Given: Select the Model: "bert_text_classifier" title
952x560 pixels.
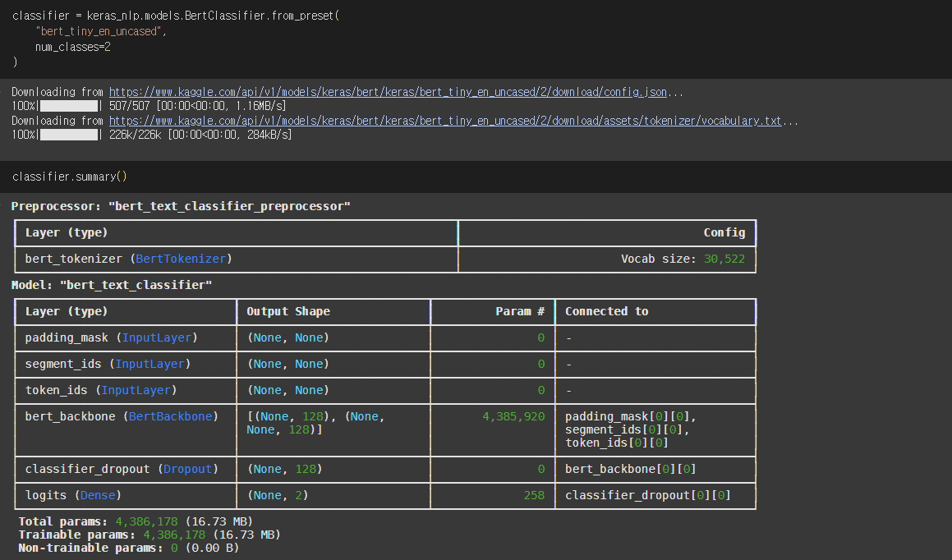Looking at the screenshot, I should (x=112, y=285).
